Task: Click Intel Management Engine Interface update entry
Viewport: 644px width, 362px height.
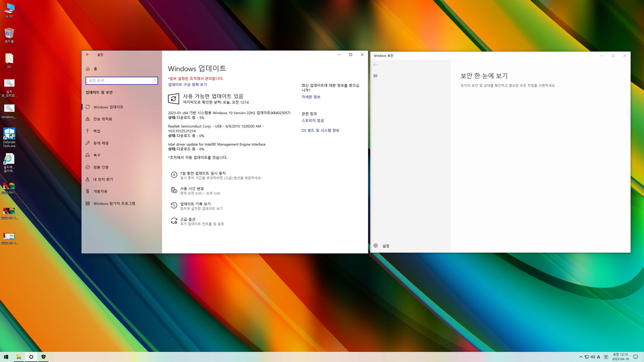Action: (217, 144)
